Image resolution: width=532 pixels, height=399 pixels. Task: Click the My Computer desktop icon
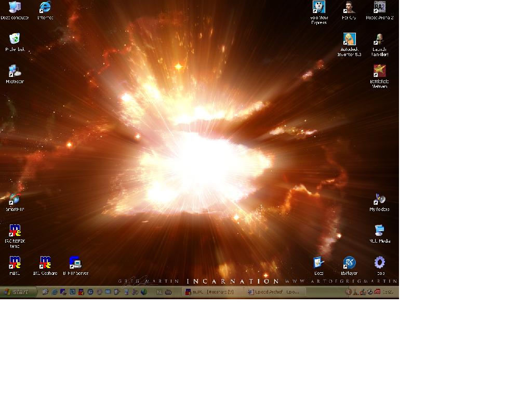click(15, 8)
